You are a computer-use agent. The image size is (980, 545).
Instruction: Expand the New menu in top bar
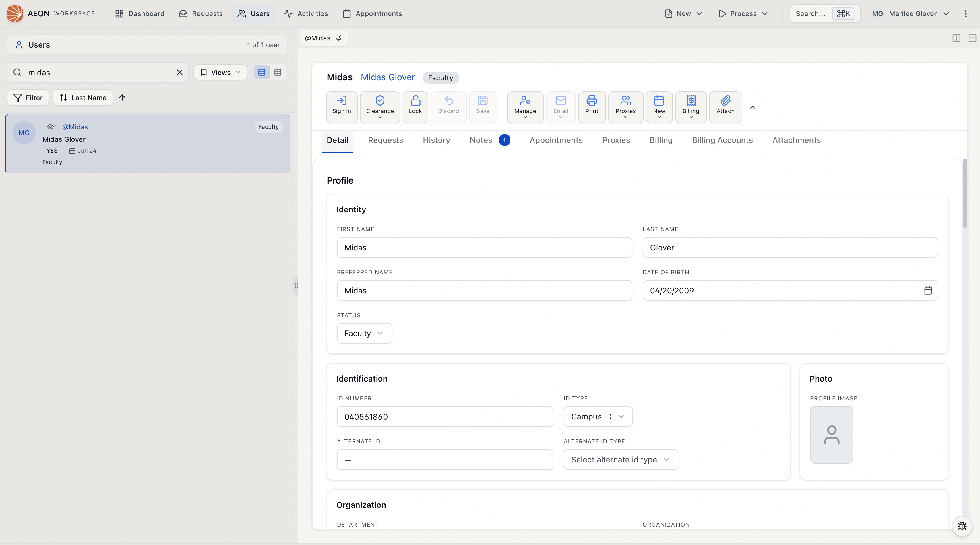[x=683, y=14]
